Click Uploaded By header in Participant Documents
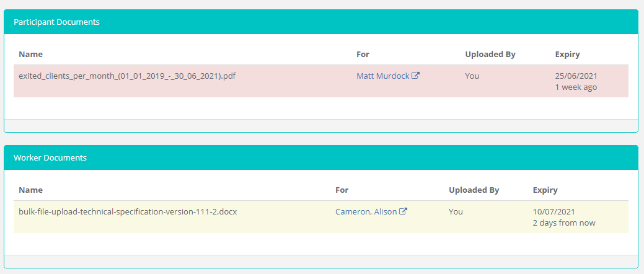Viewport: 644px width, 274px height. click(x=490, y=54)
